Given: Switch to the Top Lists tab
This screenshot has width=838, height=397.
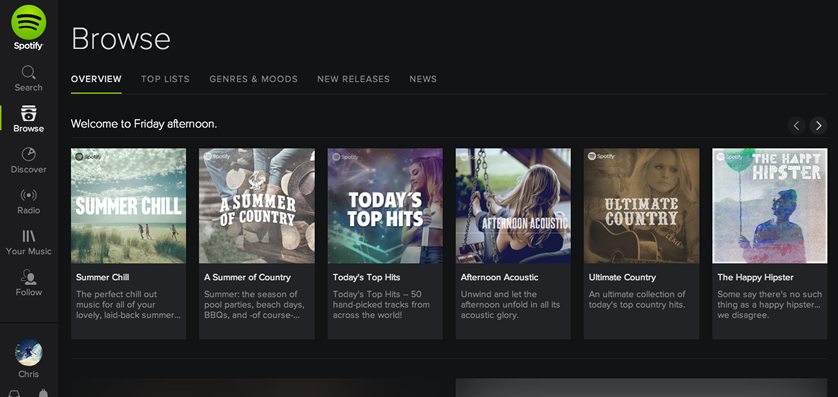Looking at the screenshot, I should 165,79.
